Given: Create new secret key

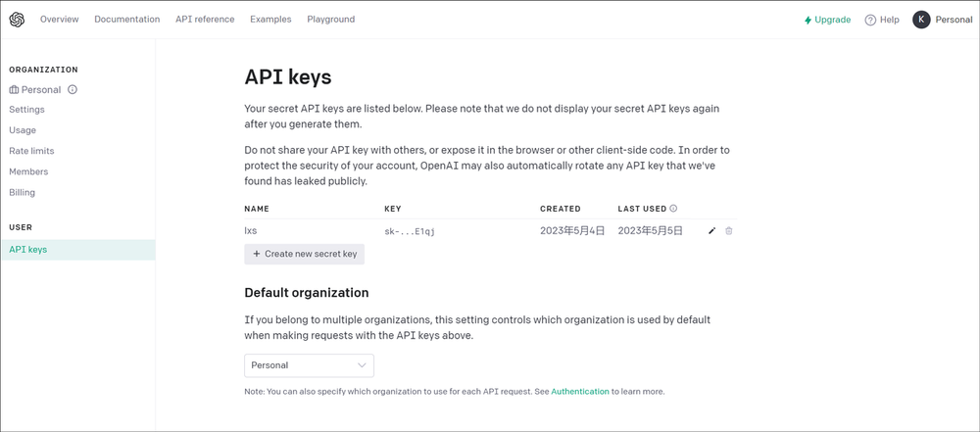Looking at the screenshot, I should coord(305,254).
